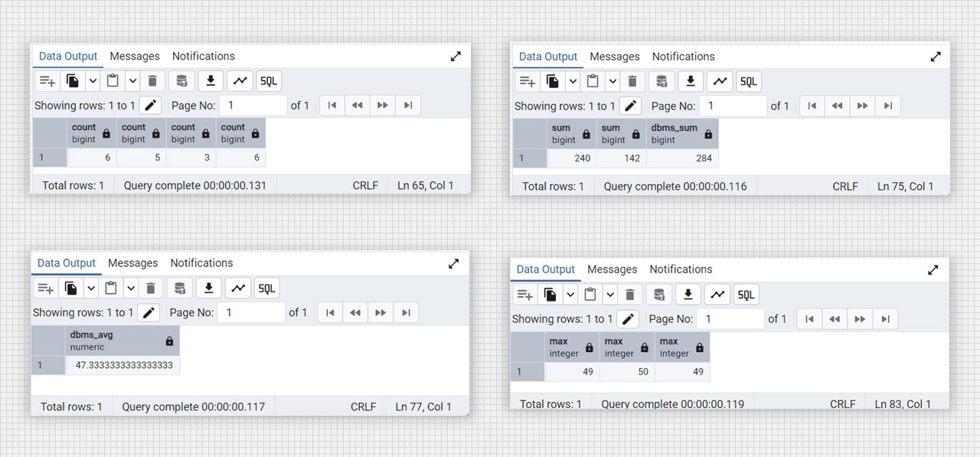Select the cell containing 47.3333333333333333
Screen dimensions: 980x457
(123, 366)
